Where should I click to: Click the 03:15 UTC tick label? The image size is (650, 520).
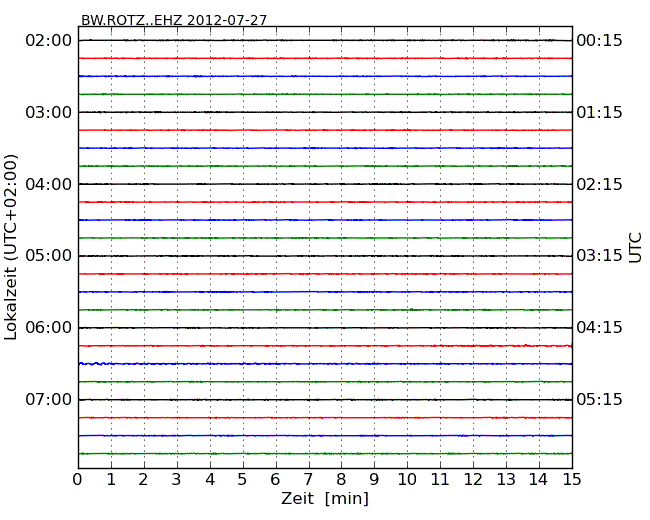point(600,256)
